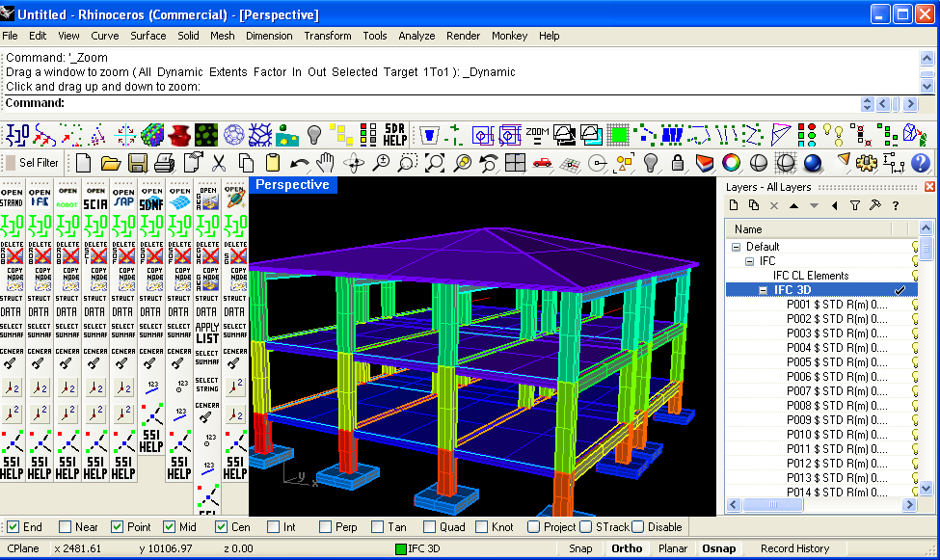Select the P005 $ STD R(m) layer
The image size is (940, 560).
click(x=837, y=362)
